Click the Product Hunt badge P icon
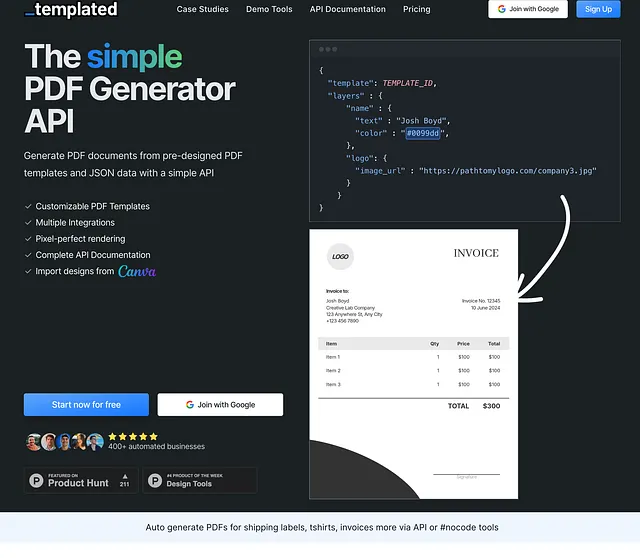The image size is (640, 558). [x=36, y=480]
